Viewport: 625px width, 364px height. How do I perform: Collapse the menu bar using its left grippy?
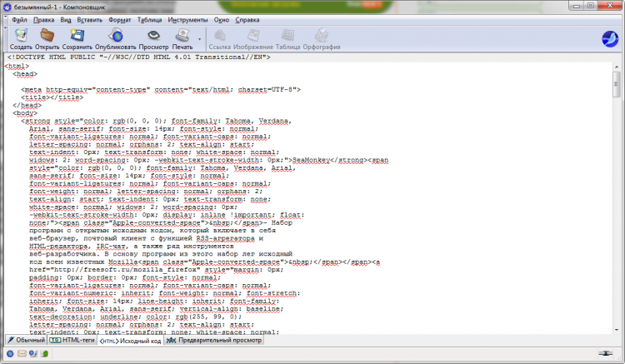coord(6,20)
